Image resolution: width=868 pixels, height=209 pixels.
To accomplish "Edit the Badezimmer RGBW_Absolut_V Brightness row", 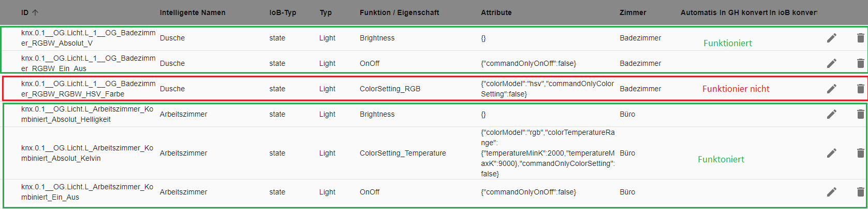I will (x=831, y=38).
